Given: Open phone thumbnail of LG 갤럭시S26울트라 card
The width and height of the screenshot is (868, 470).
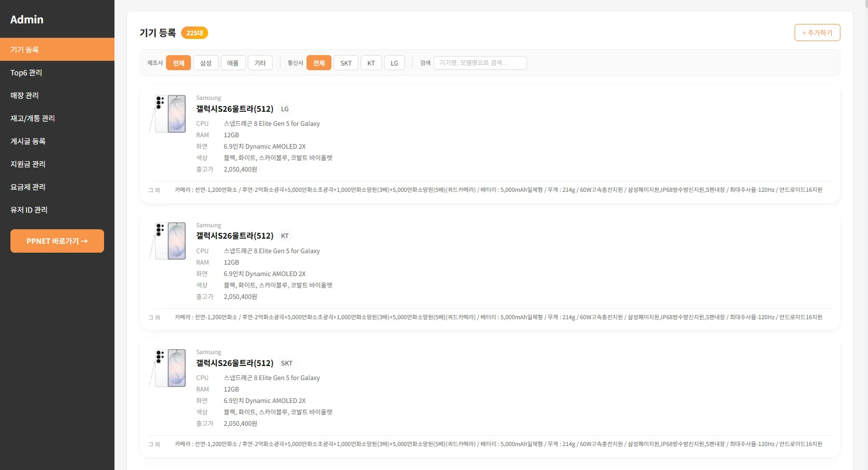Looking at the screenshot, I should [x=168, y=114].
